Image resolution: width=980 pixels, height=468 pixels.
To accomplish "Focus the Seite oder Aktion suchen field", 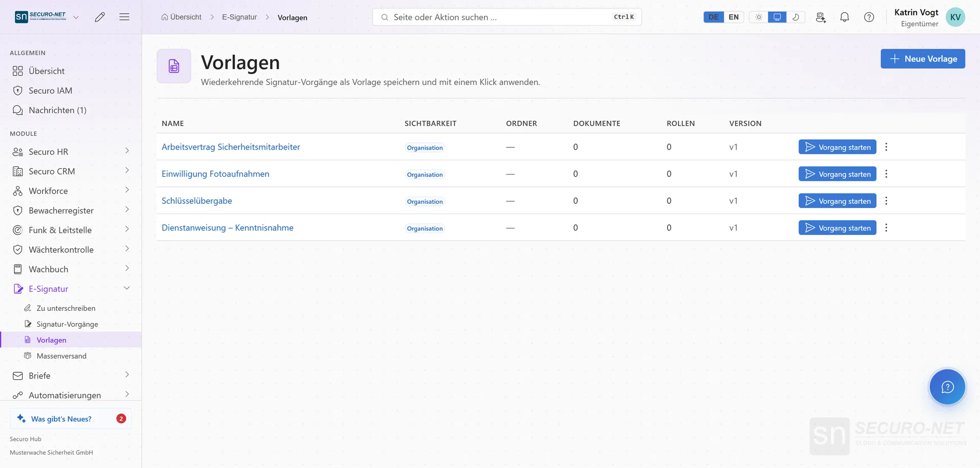I will (507, 17).
